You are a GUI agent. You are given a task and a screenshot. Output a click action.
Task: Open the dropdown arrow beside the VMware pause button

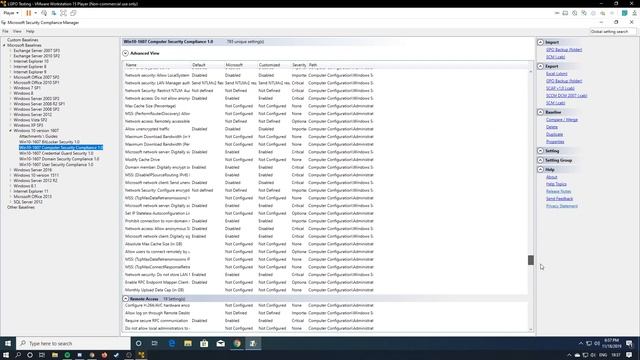pyautogui.click(x=35, y=13)
